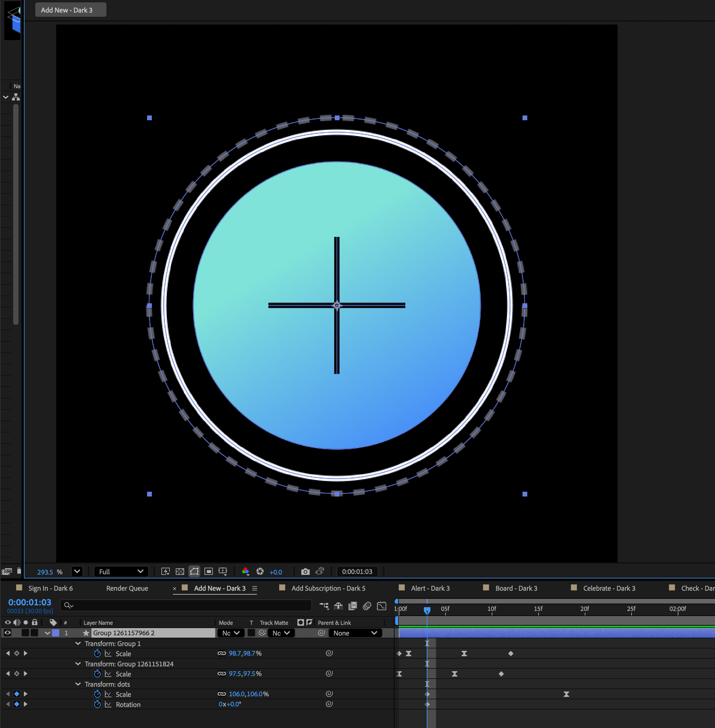Collapse layer Group 1261157966 2 twirl arrow

[47, 633]
